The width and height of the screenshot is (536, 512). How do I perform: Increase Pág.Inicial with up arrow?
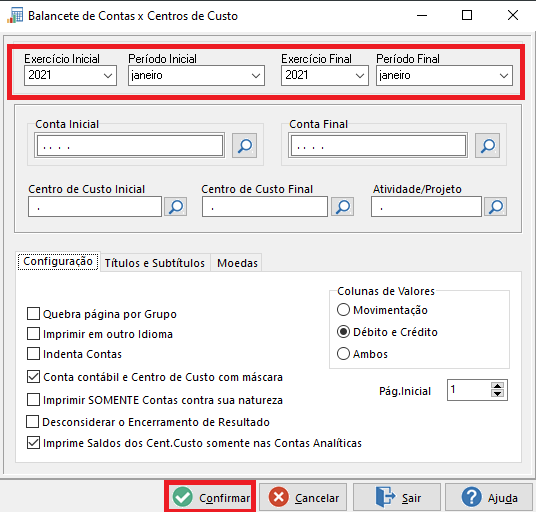click(497, 386)
